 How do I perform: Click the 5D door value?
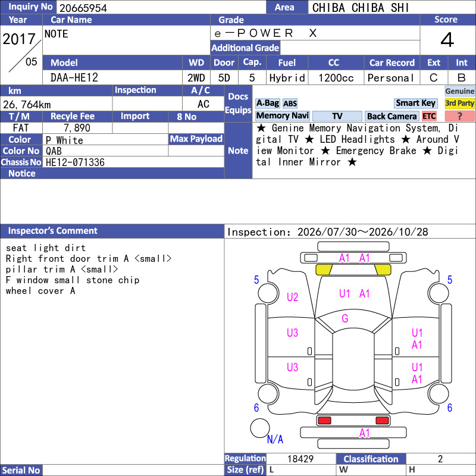point(224,78)
